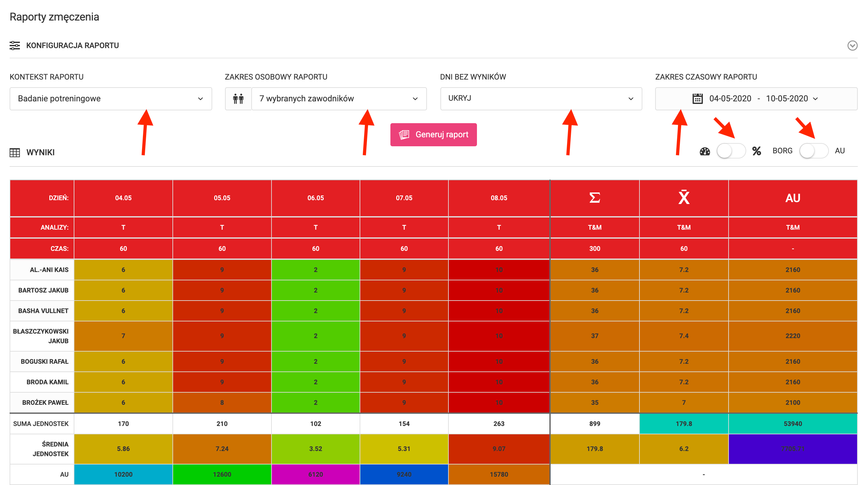Open the 04-05-2020 to 10-05-2020 date range picker
This screenshot has height=485, width=868.
(758, 99)
